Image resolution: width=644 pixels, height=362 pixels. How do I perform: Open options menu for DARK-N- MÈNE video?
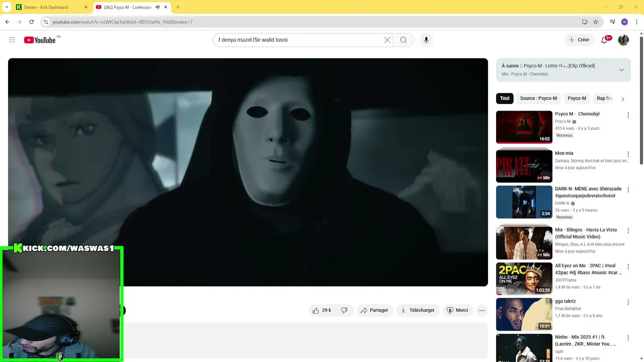(628, 190)
